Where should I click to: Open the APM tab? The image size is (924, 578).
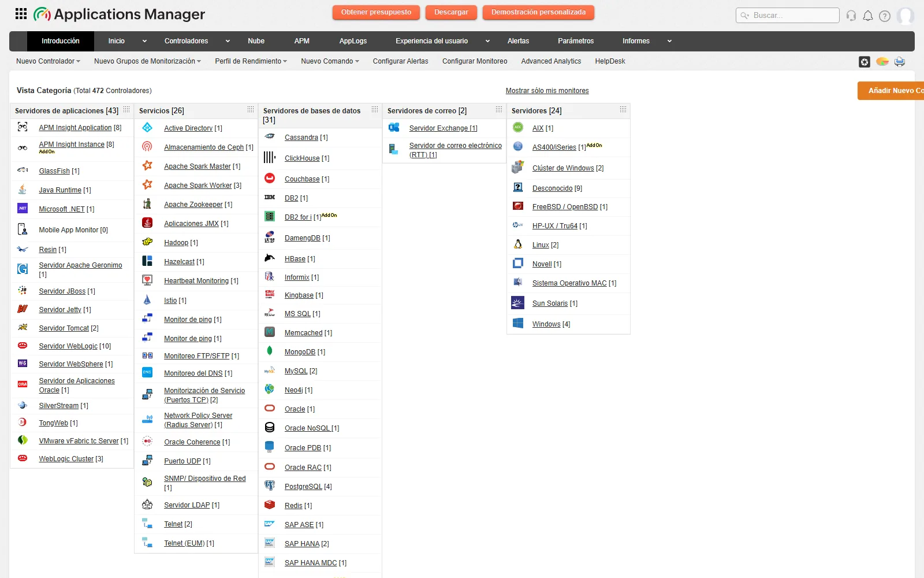[x=301, y=41]
